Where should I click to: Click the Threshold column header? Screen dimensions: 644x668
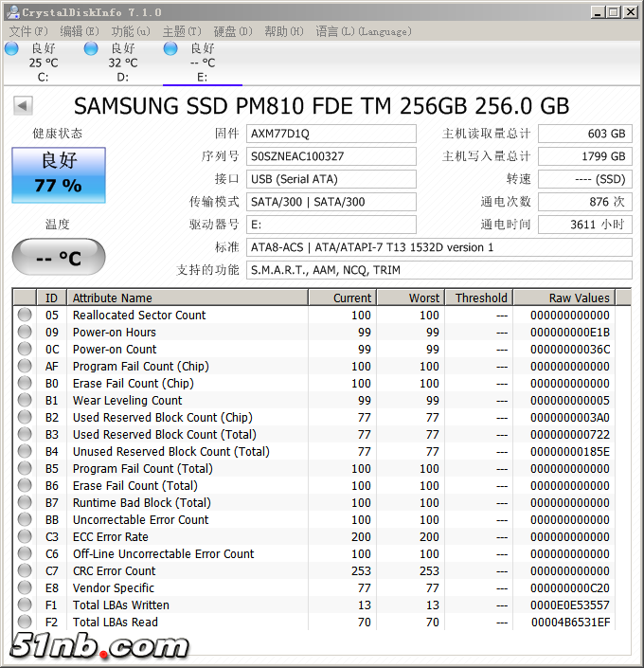pyautogui.click(x=479, y=298)
